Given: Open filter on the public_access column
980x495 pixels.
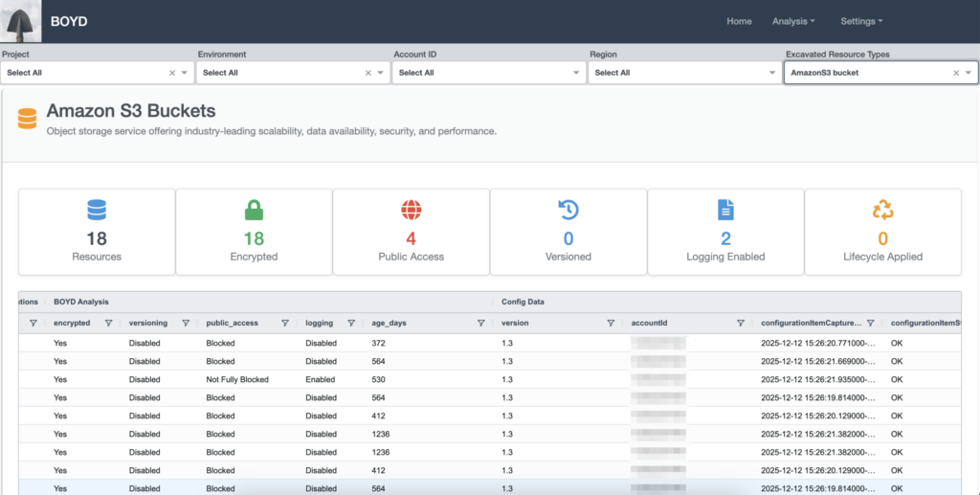Looking at the screenshot, I should click(285, 324).
